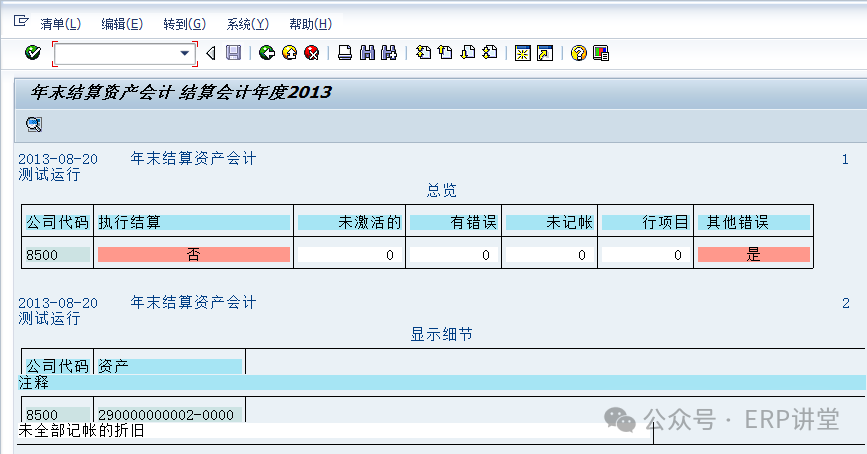This screenshot has width=867, height=454.
Task: Click the 0 value under 未激活的
Action: [349, 254]
